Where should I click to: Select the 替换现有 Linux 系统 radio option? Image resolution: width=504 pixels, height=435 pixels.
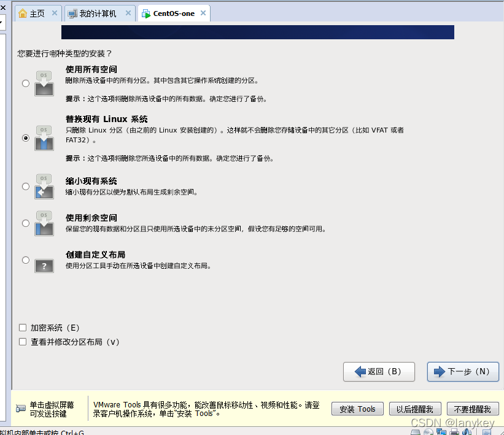[x=26, y=138]
